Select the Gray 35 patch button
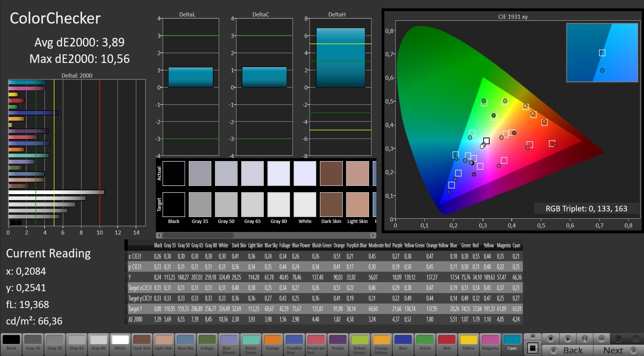644x356 pixels. [33, 344]
